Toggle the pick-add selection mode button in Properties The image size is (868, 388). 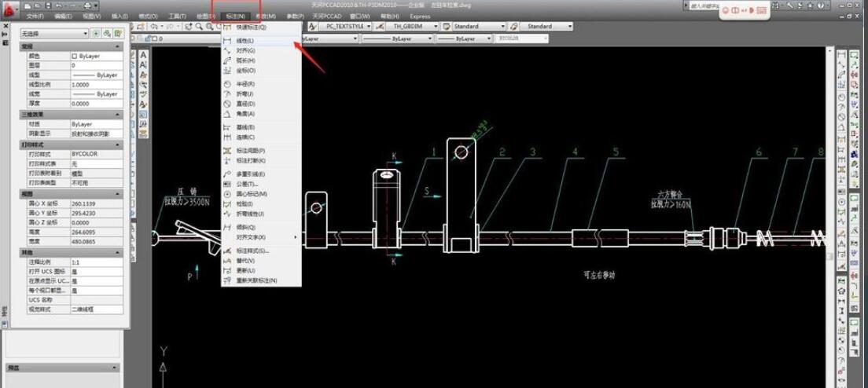coord(96,34)
